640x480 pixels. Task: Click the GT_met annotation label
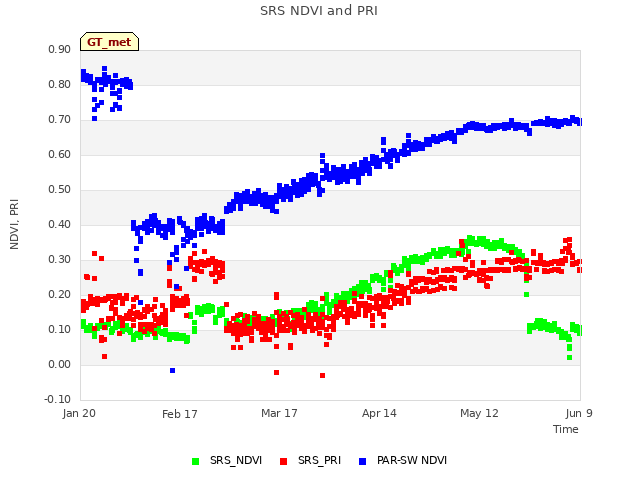pos(109,42)
